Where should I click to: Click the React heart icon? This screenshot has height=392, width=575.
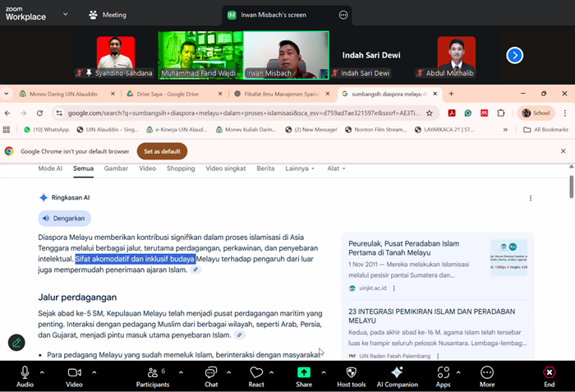256,372
